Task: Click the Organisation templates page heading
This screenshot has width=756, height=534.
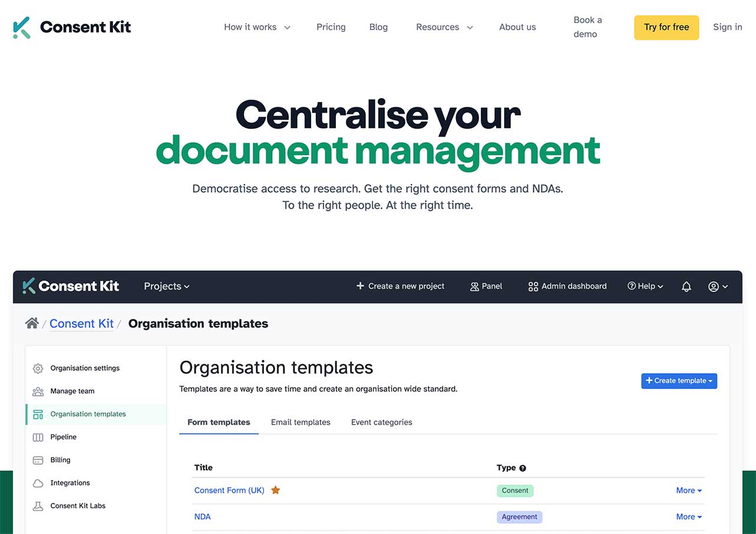Action: pos(276,368)
